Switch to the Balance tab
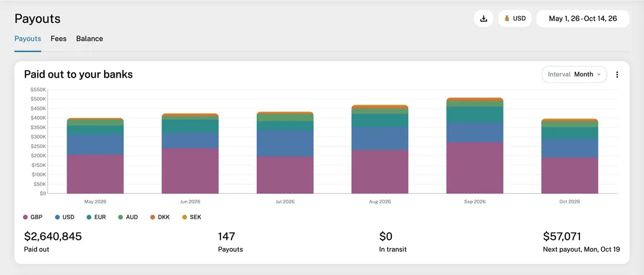Viewport: 644px width, 275px height. click(89, 39)
